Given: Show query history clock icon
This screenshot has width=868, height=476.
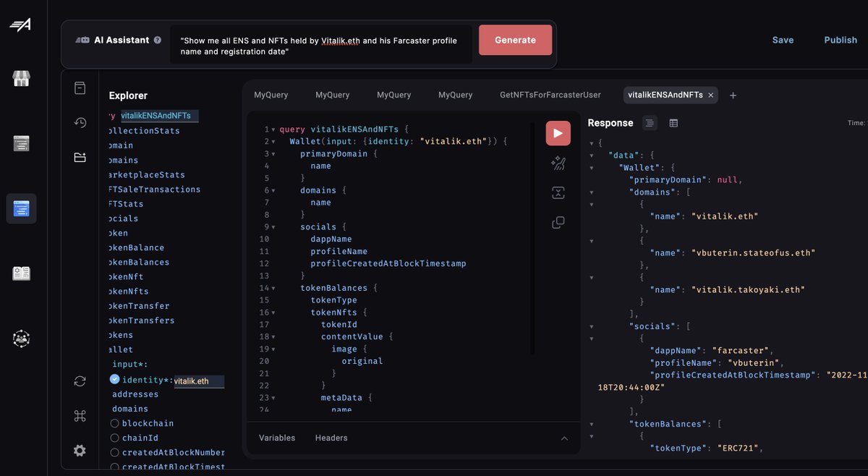Looking at the screenshot, I should (80, 122).
